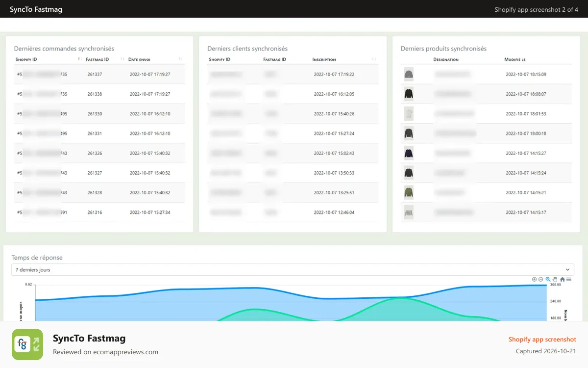Reset chart zoom with the home icon

tap(563, 279)
